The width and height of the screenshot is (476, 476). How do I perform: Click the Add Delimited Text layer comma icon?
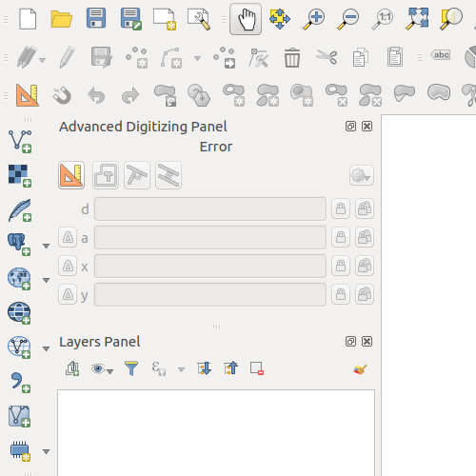pyautogui.click(x=20, y=383)
